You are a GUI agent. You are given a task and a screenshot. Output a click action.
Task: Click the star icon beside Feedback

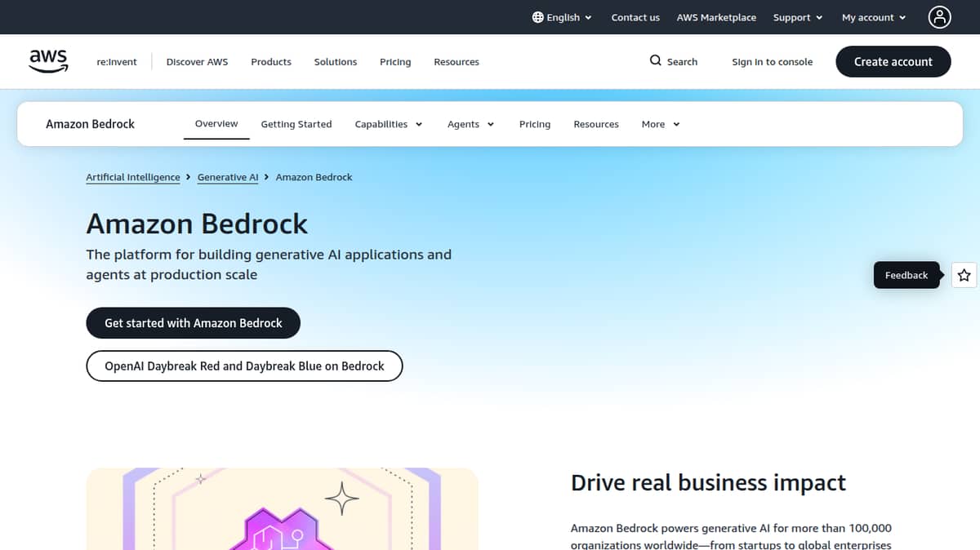pyautogui.click(x=964, y=275)
